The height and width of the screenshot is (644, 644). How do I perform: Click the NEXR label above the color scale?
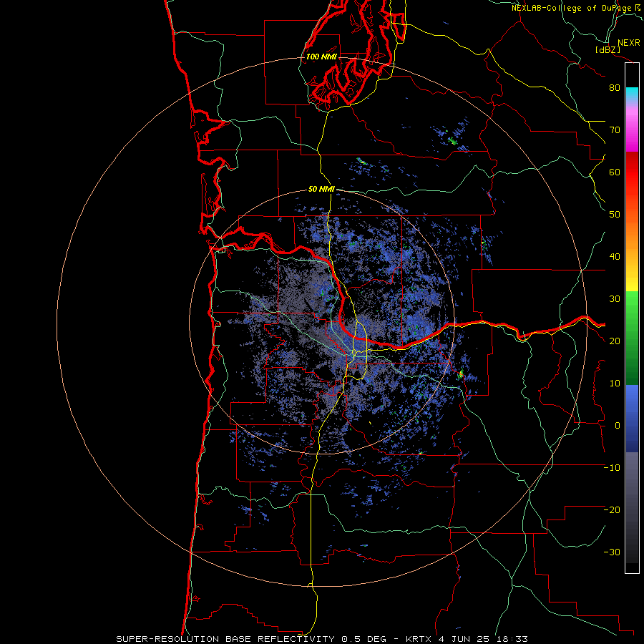click(x=629, y=43)
